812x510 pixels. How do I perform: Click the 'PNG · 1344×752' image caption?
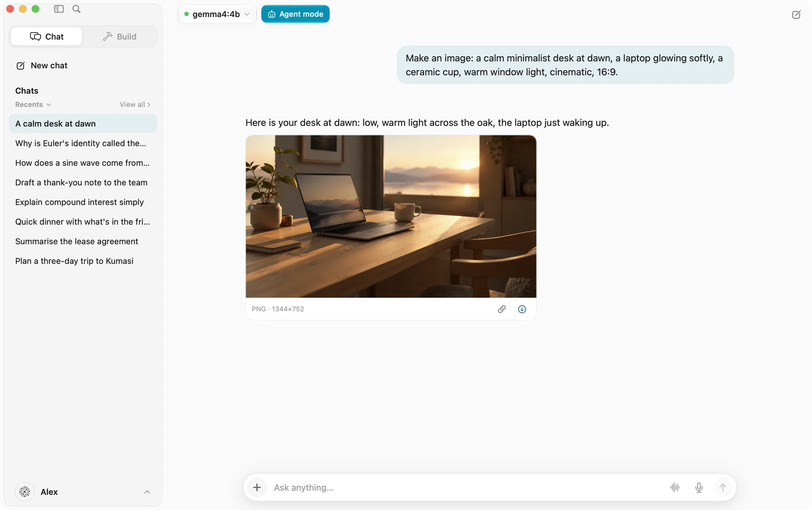278,309
